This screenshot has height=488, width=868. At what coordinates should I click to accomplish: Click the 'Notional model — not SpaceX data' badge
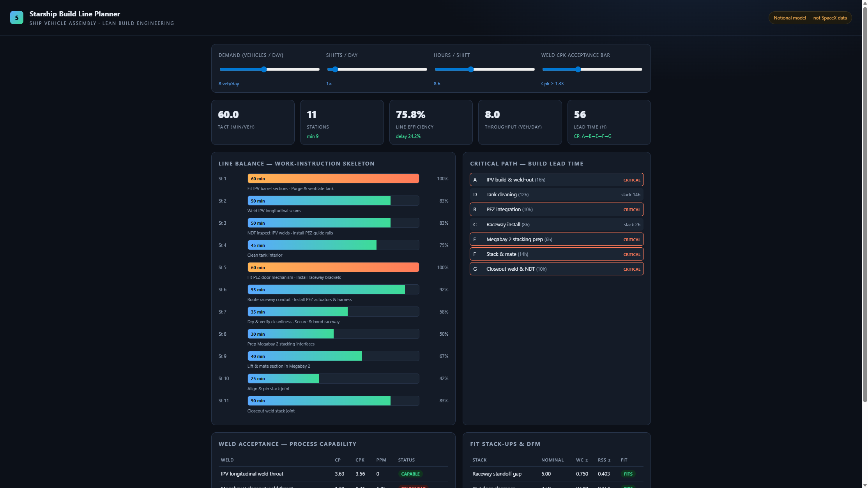[x=810, y=18]
